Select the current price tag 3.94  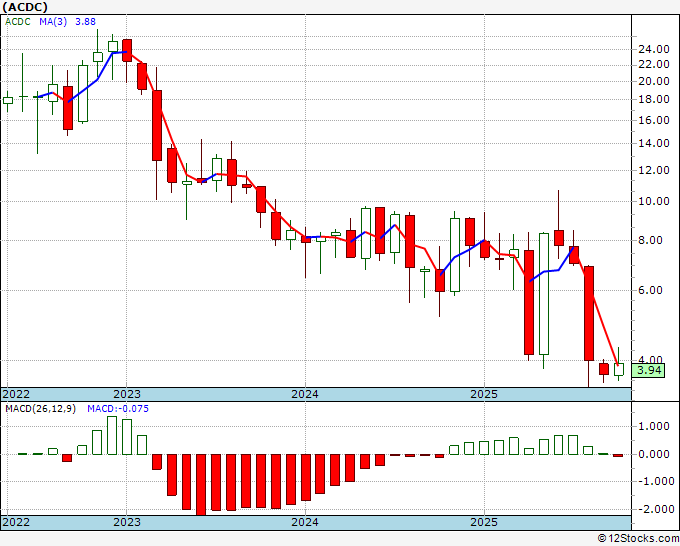coord(649,371)
